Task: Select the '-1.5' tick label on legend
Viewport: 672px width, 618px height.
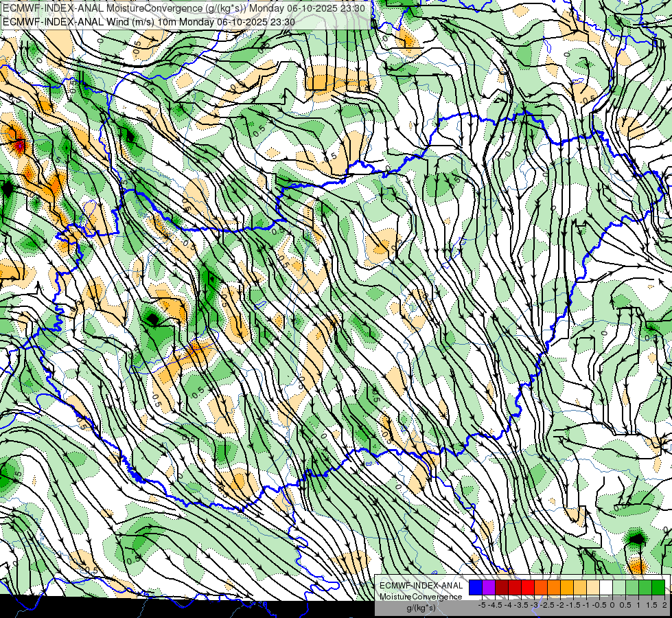Action: point(573,605)
